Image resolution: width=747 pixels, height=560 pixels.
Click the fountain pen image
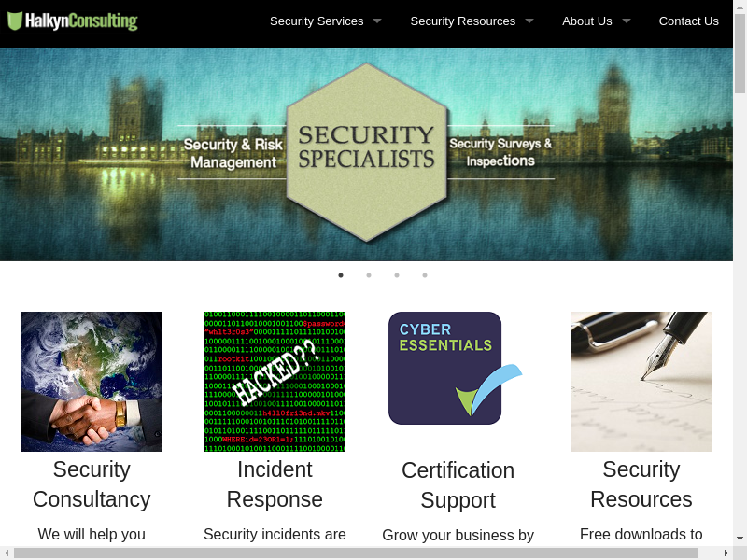(641, 382)
